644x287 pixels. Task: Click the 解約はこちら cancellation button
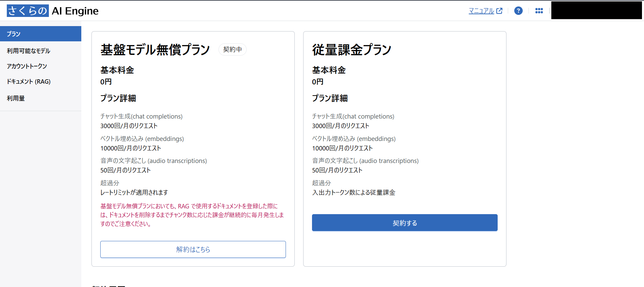tap(193, 249)
